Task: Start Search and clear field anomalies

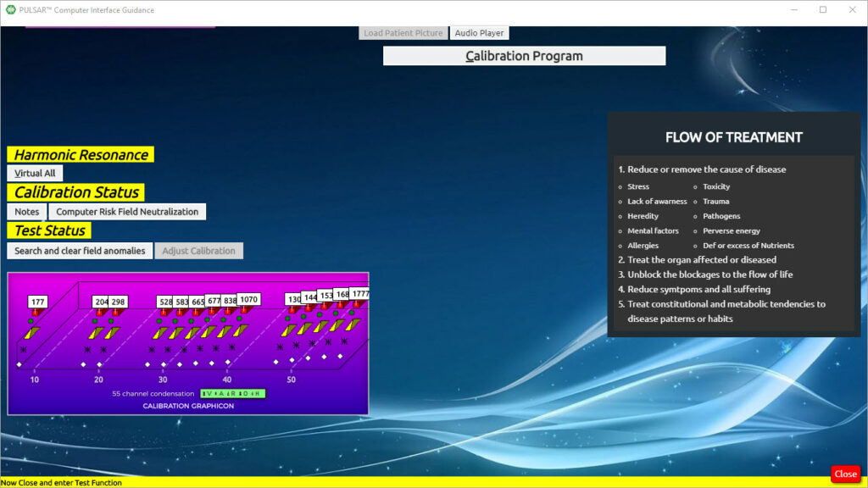Action: click(x=80, y=251)
